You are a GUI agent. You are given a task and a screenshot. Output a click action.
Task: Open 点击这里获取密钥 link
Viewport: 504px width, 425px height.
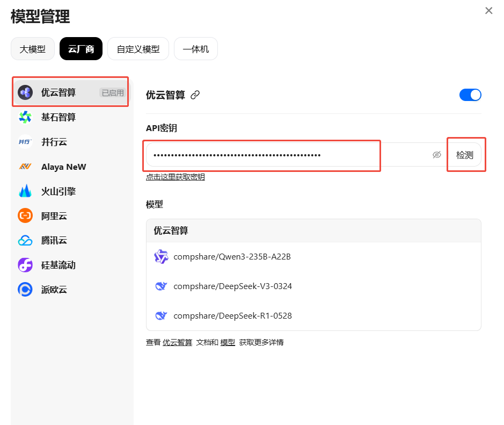click(176, 177)
